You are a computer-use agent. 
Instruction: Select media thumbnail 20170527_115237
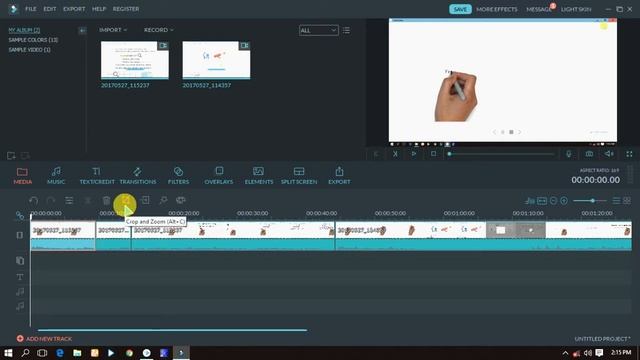click(135, 60)
